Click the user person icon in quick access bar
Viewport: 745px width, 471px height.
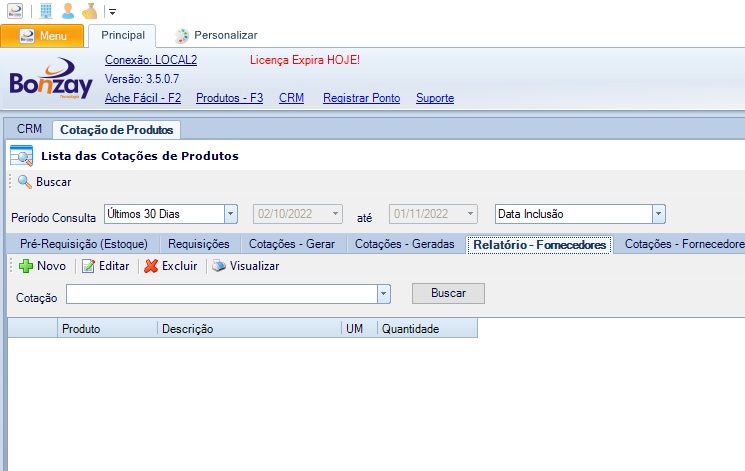(68, 10)
